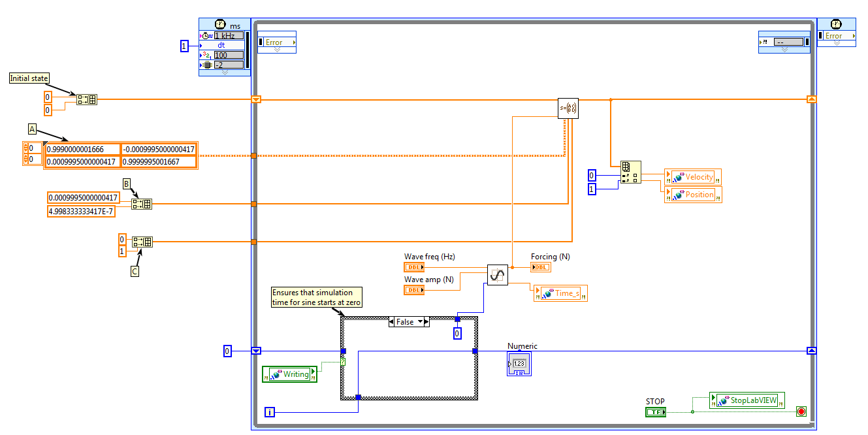Click the red loop stop condition terminal
The width and height of the screenshot is (868, 435).
click(801, 411)
